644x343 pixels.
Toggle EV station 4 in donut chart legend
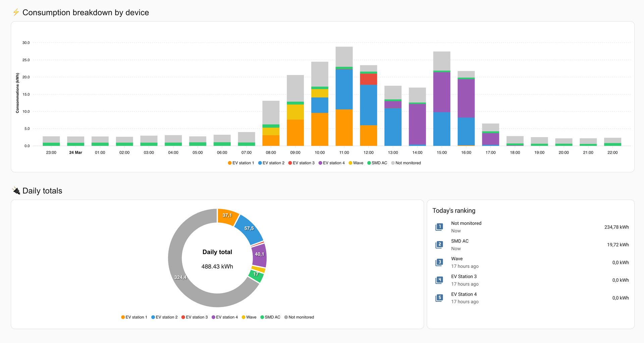[x=225, y=317]
